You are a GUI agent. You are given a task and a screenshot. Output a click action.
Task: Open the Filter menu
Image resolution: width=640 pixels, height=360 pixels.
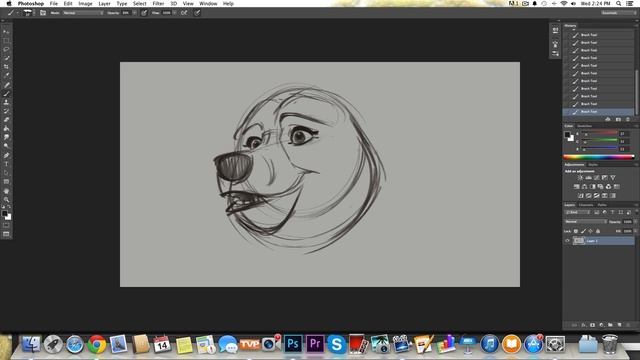tap(158, 4)
